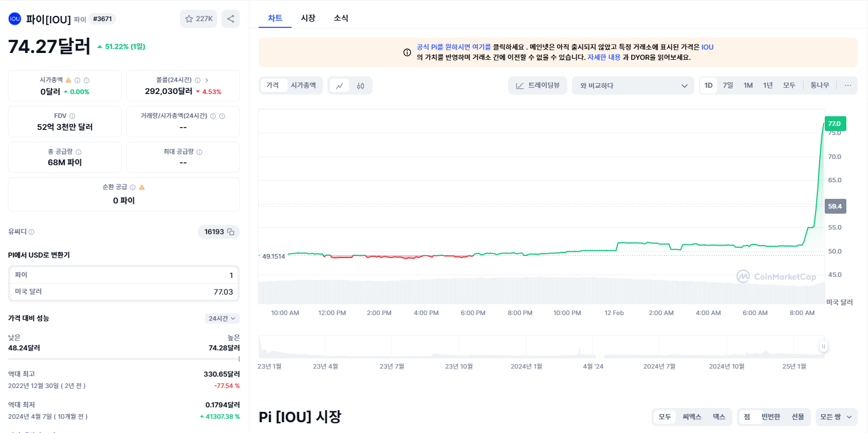Set chart range to 1D

coord(709,85)
